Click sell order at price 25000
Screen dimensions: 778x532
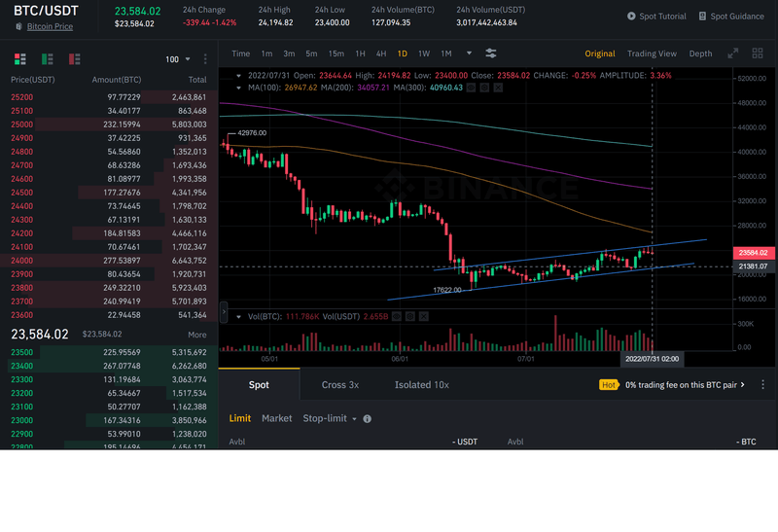point(109,124)
